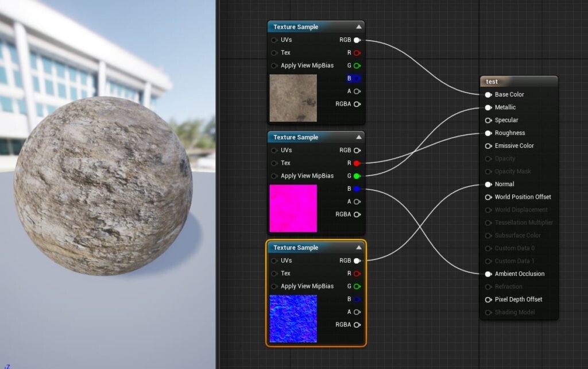The height and width of the screenshot is (369, 588).
Task: Click the dirt texture preview on the top node
Action: pyautogui.click(x=293, y=98)
